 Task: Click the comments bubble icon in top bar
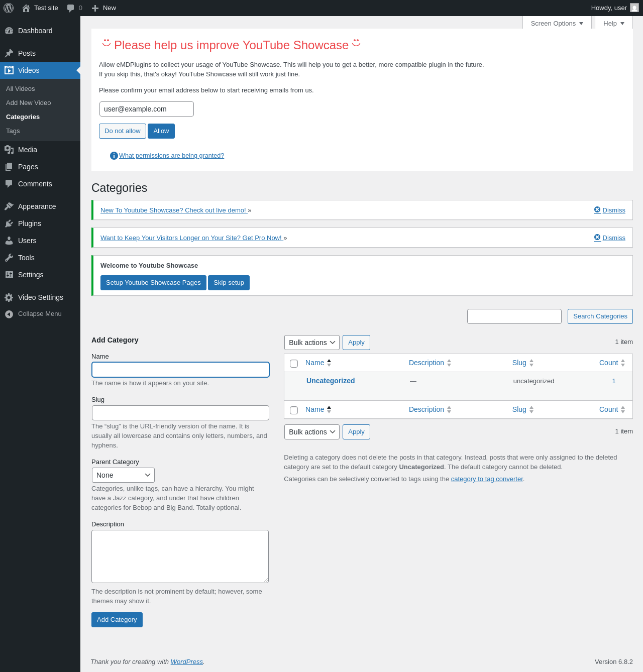click(x=71, y=8)
